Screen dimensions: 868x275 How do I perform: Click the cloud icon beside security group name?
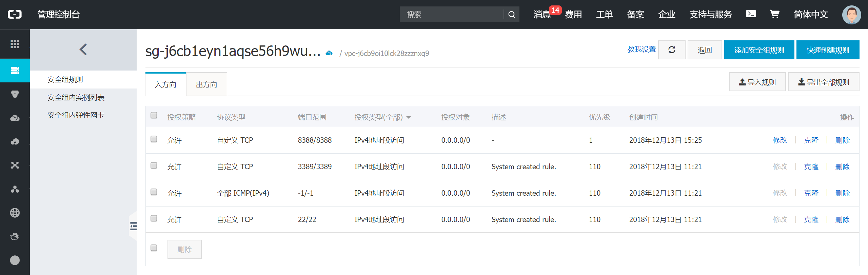point(329,53)
